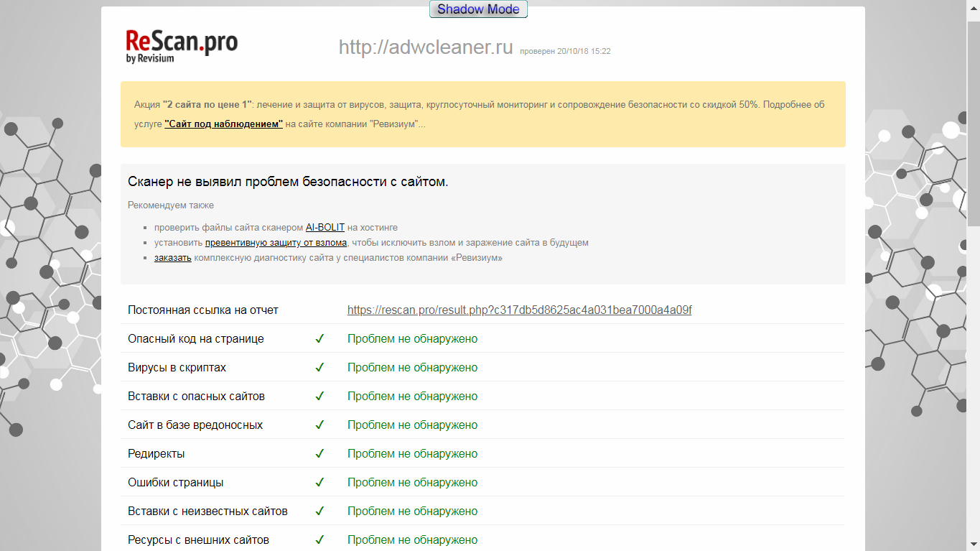Click the vertical scrollbar thumb
Viewport: 980px width, 551px height.
(x=974, y=122)
